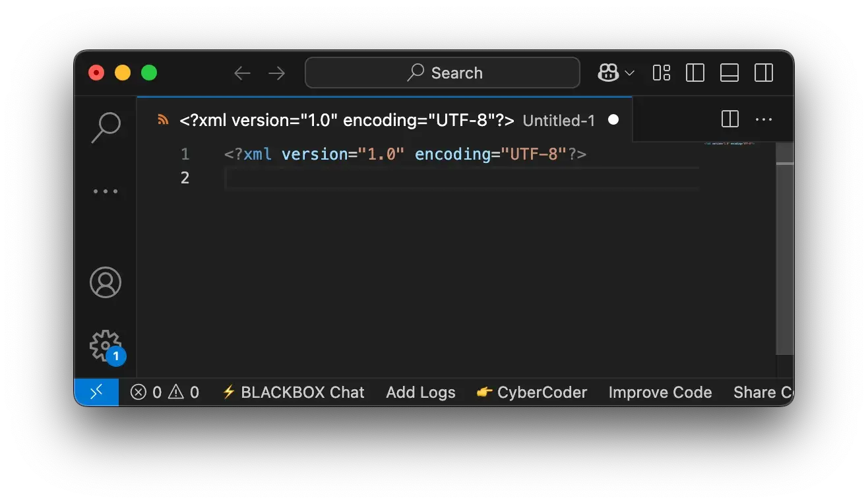
Task: Open the editor More Actions ellipsis
Action: click(x=764, y=119)
